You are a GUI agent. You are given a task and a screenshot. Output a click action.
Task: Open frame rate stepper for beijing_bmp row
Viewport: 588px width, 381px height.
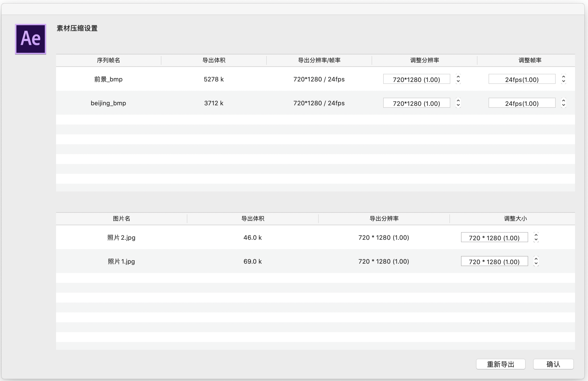[563, 103]
